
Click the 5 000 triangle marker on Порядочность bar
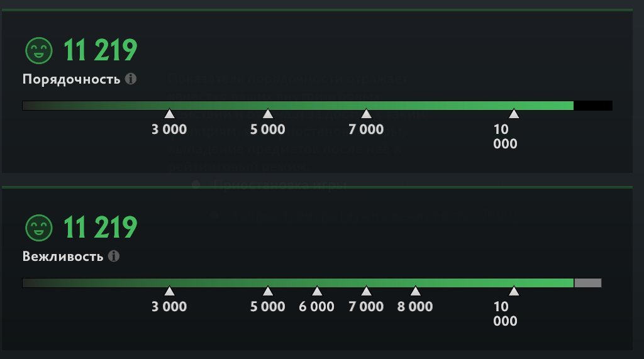point(268,114)
